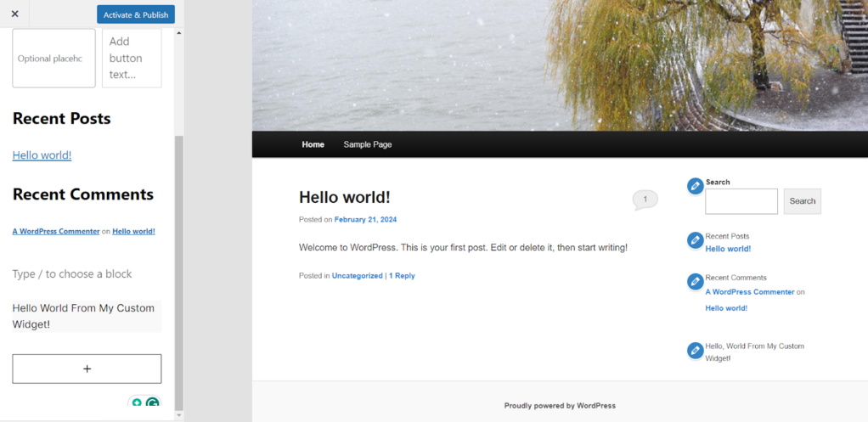Open the Uncategorized category link
This screenshot has height=422, width=868.
pyautogui.click(x=357, y=275)
